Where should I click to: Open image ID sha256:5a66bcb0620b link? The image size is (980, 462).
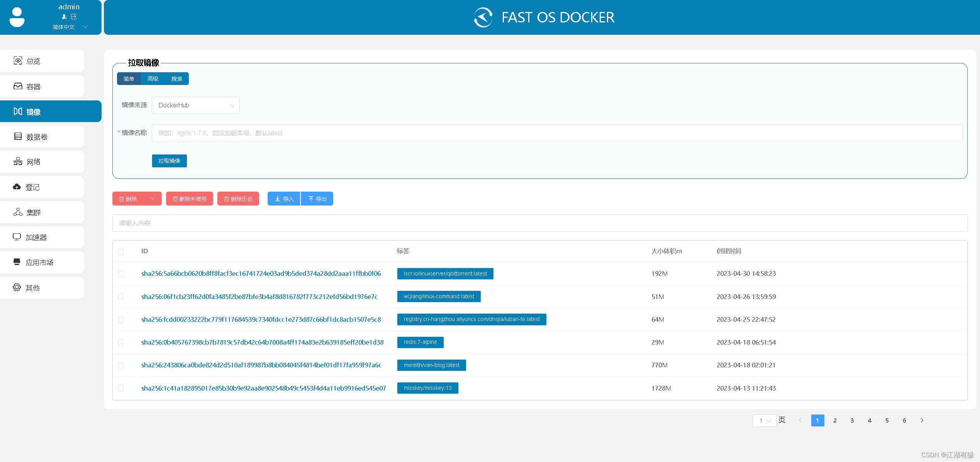[x=261, y=273]
